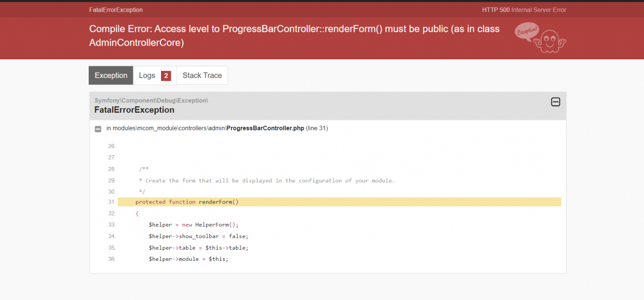644x300 pixels.
Task: Click the ghost Exception mascot icon
Action: [x=540, y=37]
